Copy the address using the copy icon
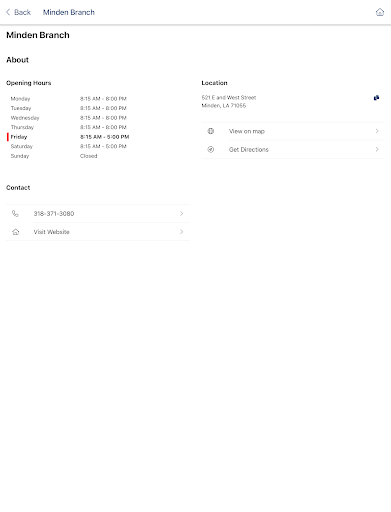The width and height of the screenshot is (391, 512). pyautogui.click(x=376, y=98)
